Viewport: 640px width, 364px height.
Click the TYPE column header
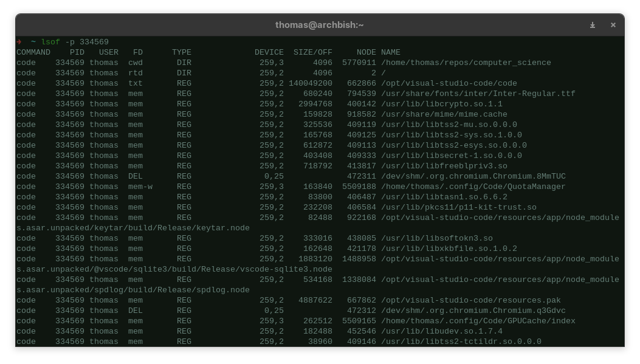[x=182, y=52]
